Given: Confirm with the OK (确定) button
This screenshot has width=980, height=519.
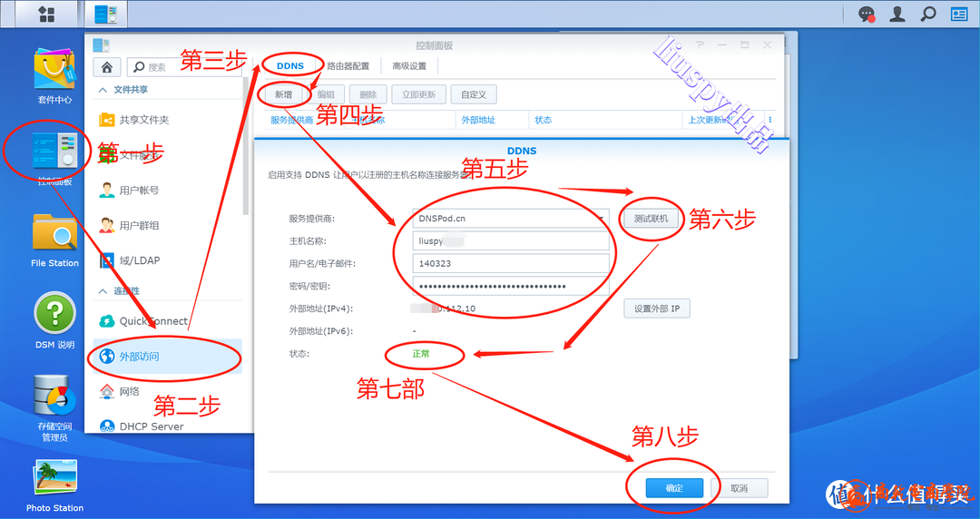Looking at the screenshot, I should 674,488.
